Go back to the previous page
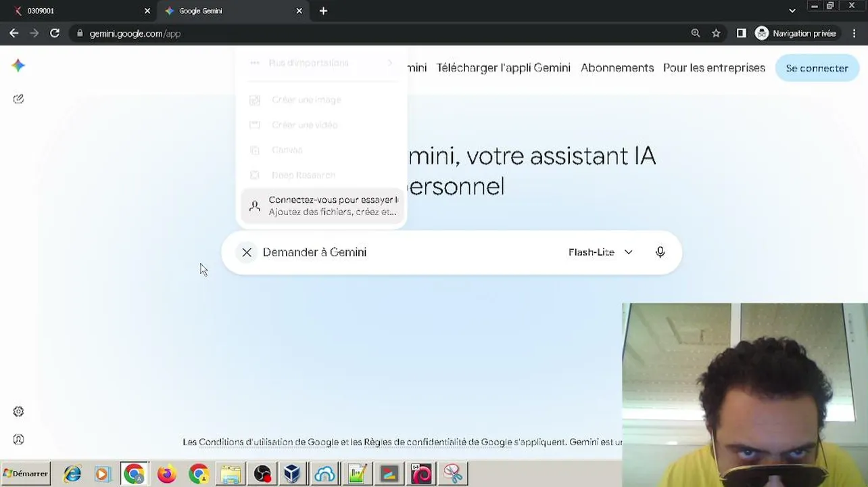868x487 pixels. (x=14, y=33)
